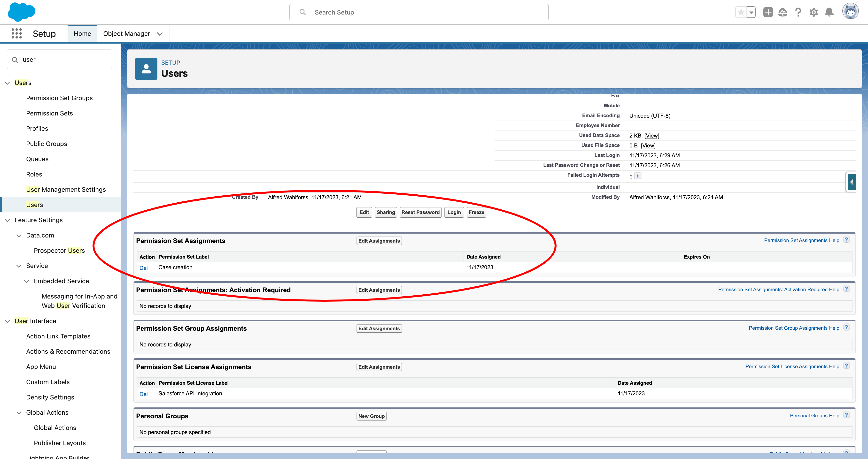This screenshot has height=459, width=868.
Task: Switch to the Object Manager tab
Action: click(x=127, y=34)
